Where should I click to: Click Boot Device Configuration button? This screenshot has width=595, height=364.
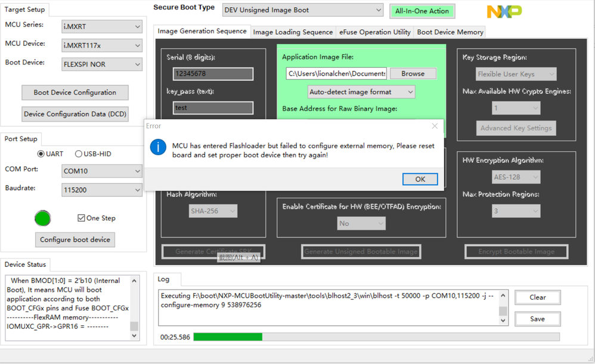pos(75,92)
